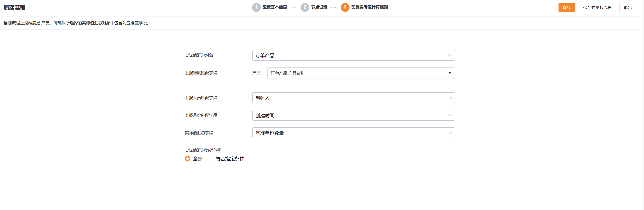Click chevron arrow in 创建时间 field
This screenshot has height=210, width=644.
coord(450,115)
